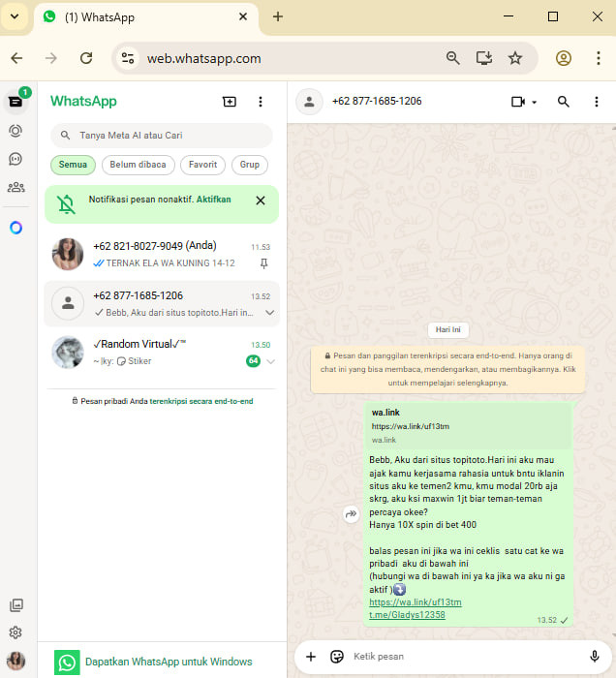Click the Hari Ini date label
This screenshot has width=616, height=678.
(447, 330)
